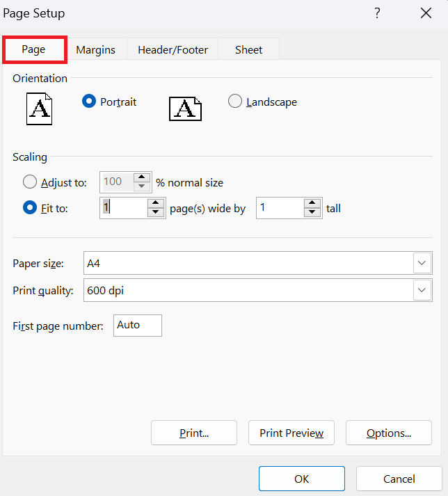Open the Paper size dropdown
This screenshot has height=496, width=448.
[422, 263]
